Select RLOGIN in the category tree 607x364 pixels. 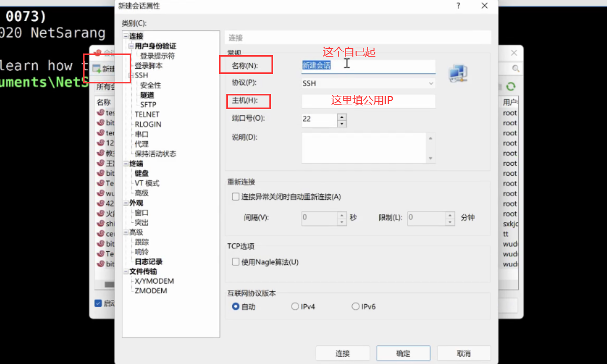pyautogui.click(x=148, y=124)
